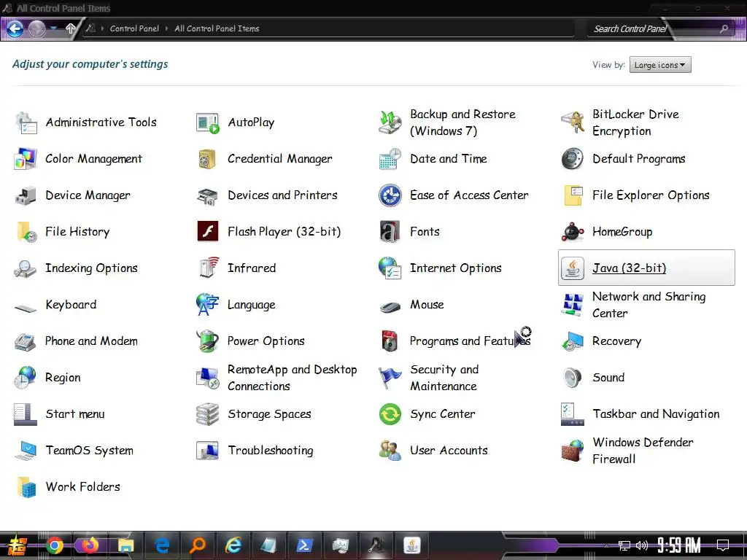Viewport: 747px width, 560px height.
Task: Open the Language icon
Action: [207, 305]
